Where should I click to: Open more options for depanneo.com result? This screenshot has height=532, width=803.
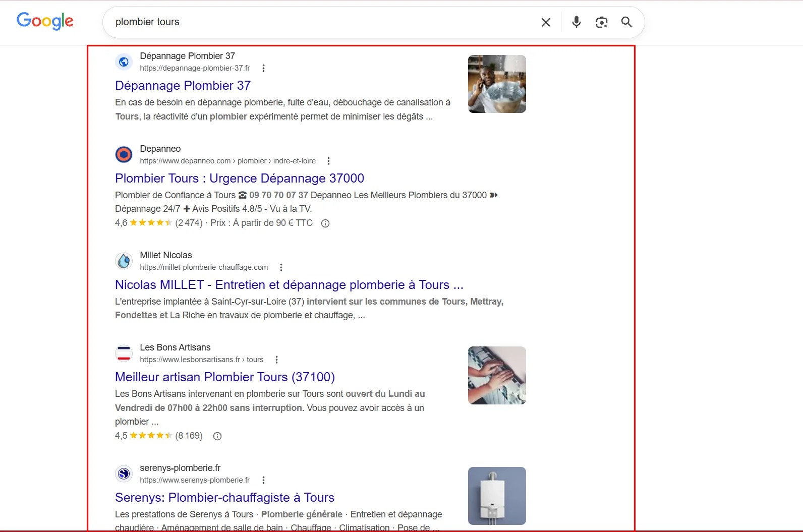(328, 161)
